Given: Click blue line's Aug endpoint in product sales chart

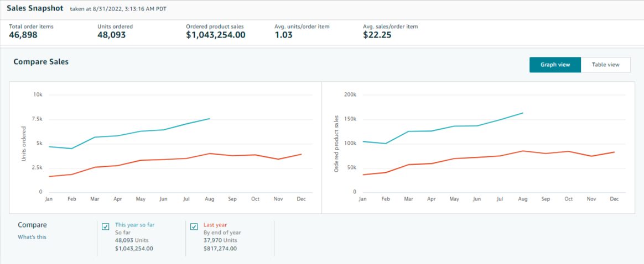Looking at the screenshot, I should pos(523,113).
